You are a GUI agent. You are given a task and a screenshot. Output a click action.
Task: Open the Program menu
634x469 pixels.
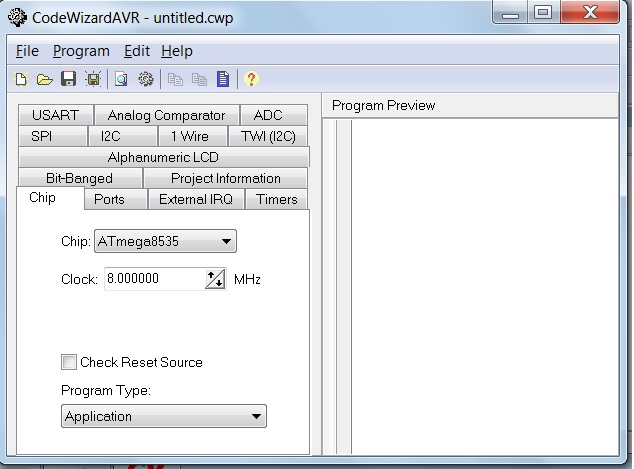pos(81,51)
